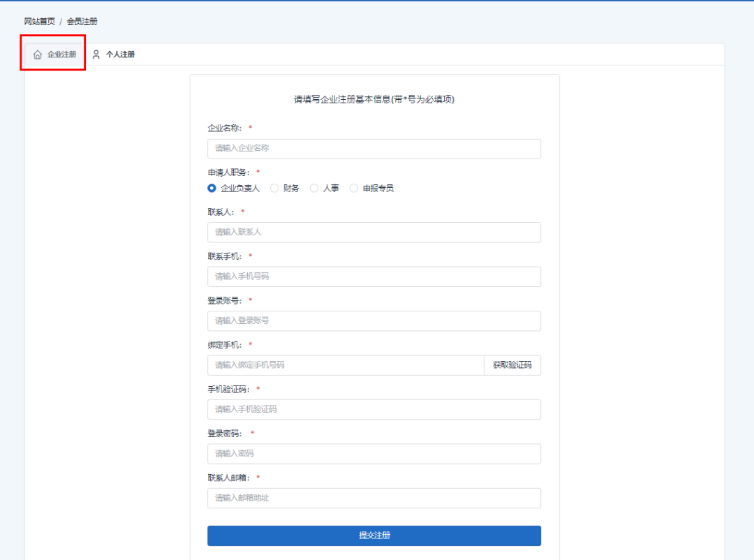The image size is (754, 560).
Task: Focus the 企业名称 input field
Action: pyautogui.click(x=374, y=149)
